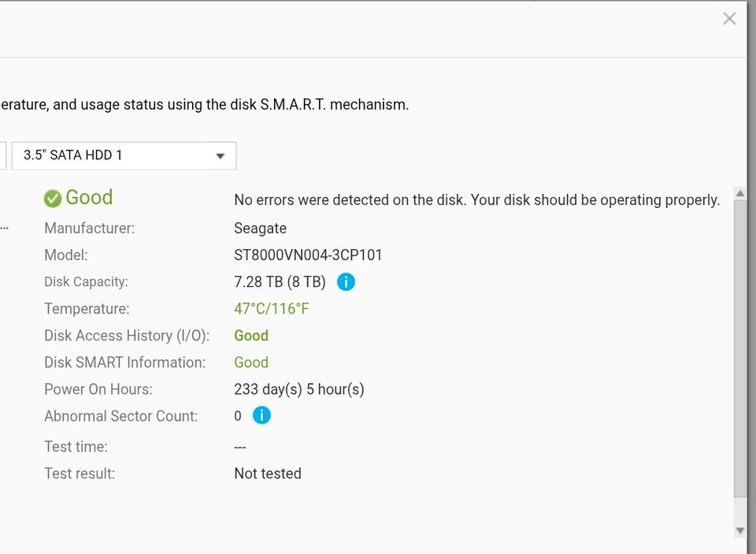Click the scrollbar down arrow
The height and width of the screenshot is (554, 756).
point(739,530)
